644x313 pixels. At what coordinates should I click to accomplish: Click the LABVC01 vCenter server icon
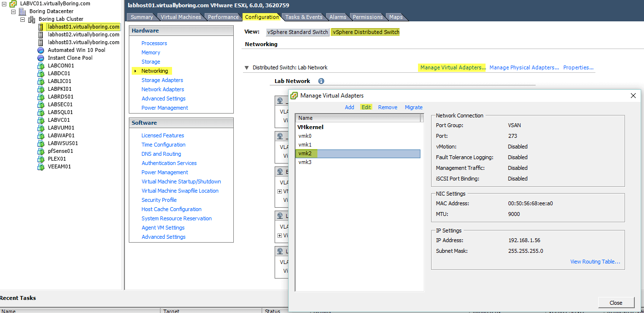point(14,4)
